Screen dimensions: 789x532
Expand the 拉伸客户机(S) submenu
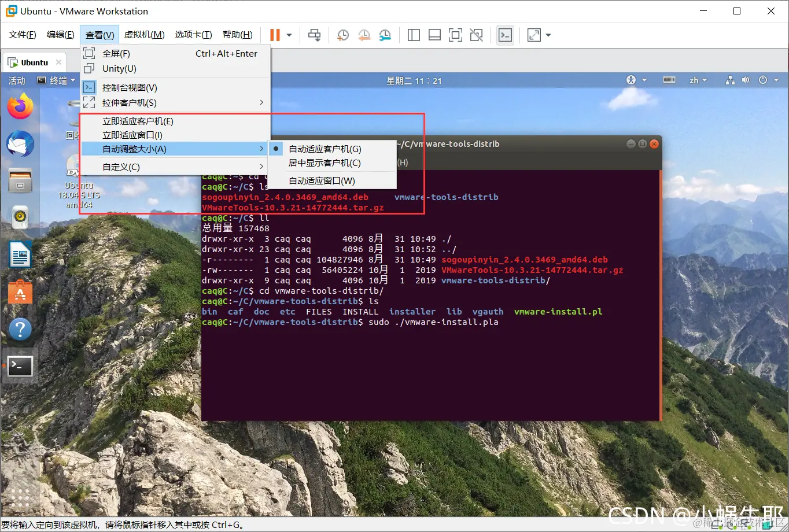(176, 102)
